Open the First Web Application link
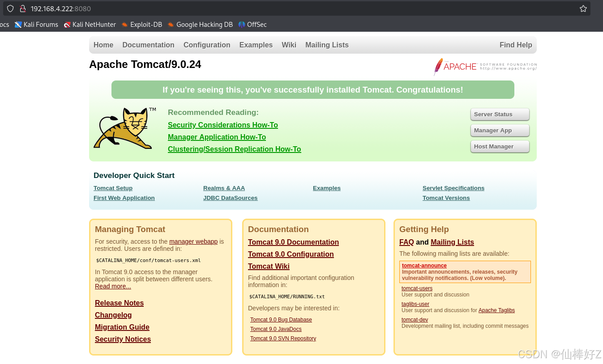 pos(124,198)
